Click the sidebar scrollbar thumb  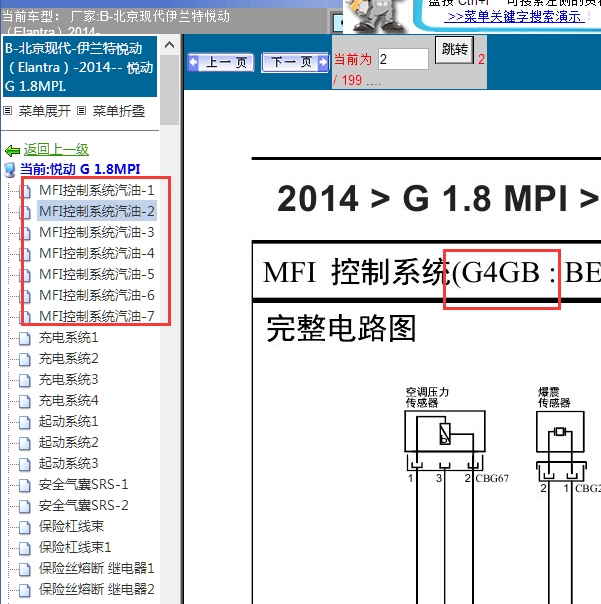coord(169,90)
